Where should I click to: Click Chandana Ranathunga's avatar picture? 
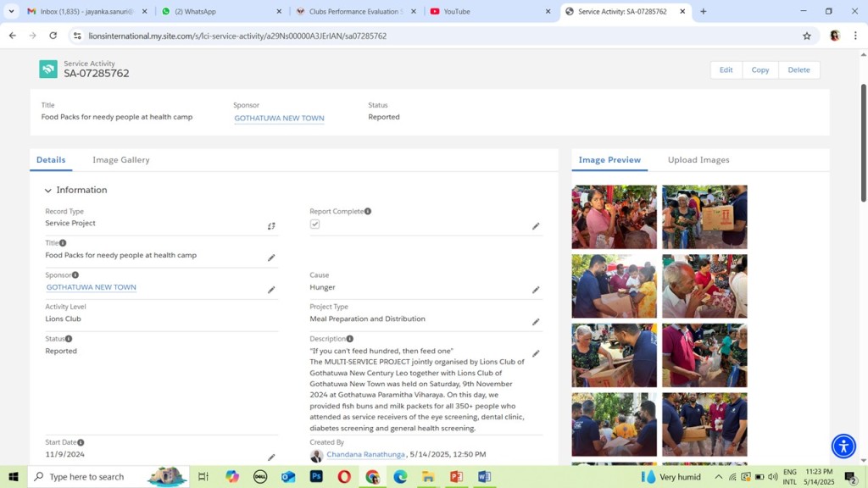pyautogui.click(x=317, y=455)
